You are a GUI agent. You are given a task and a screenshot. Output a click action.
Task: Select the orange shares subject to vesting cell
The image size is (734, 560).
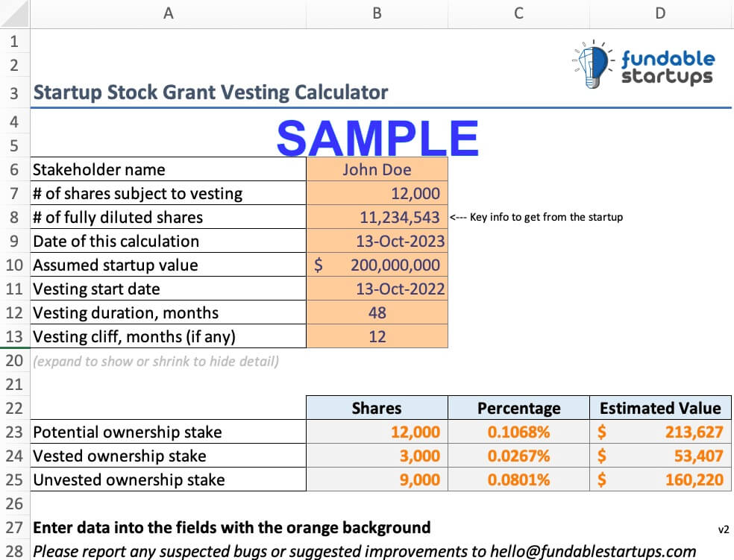(377, 193)
